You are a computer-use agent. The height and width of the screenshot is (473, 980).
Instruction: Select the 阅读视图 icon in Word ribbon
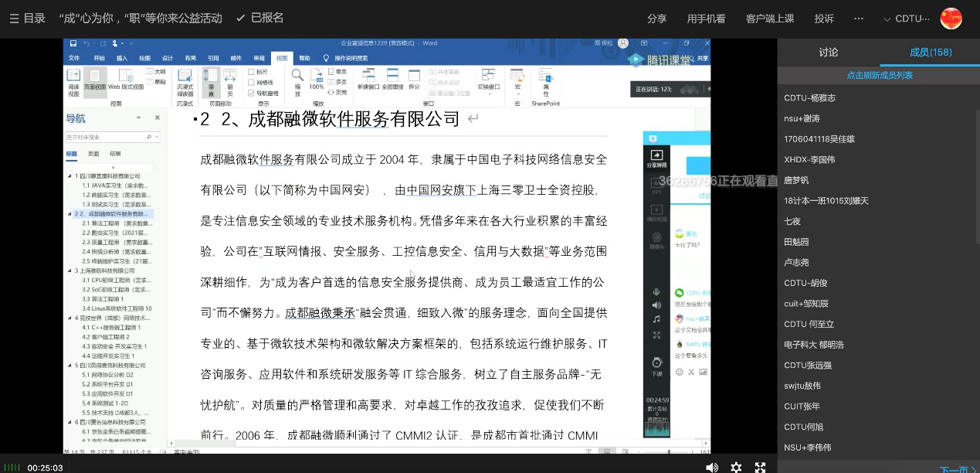(x=73, y=81)
